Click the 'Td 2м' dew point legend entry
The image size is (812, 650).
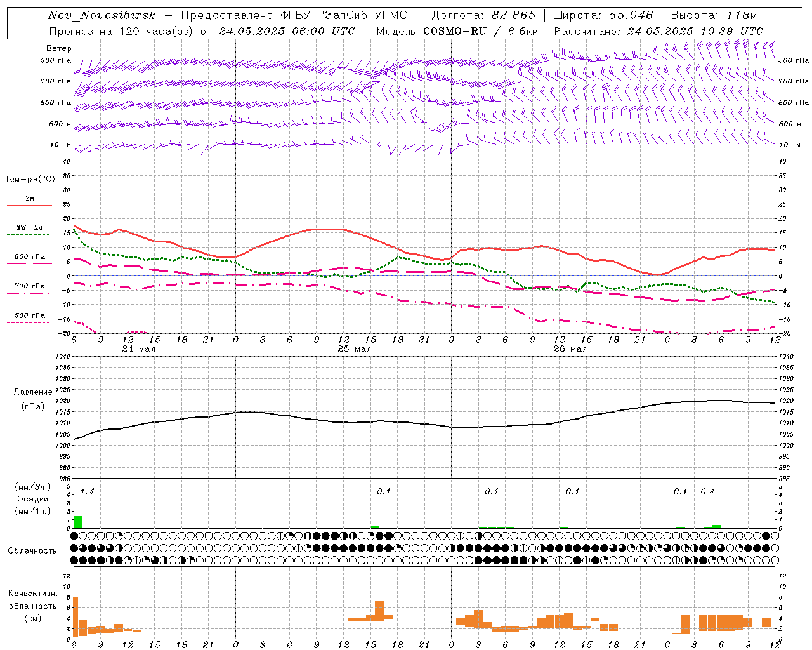point(30,227)
